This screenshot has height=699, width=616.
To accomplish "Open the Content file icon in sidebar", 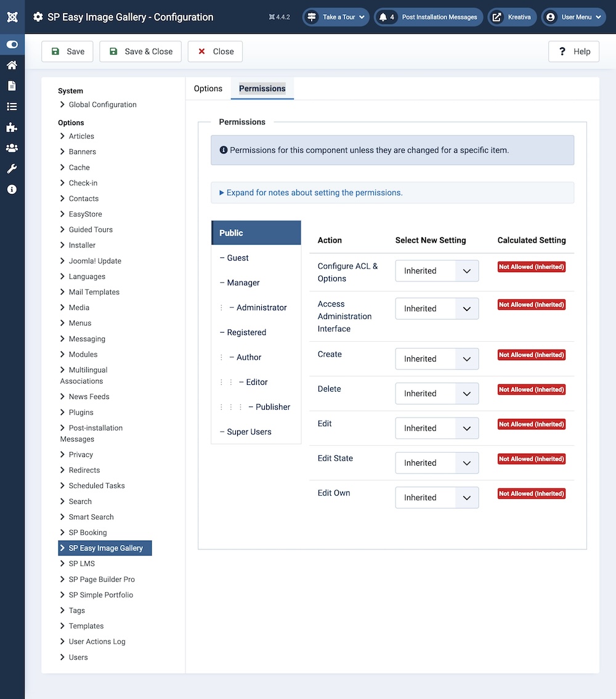I will coord(12,86).
